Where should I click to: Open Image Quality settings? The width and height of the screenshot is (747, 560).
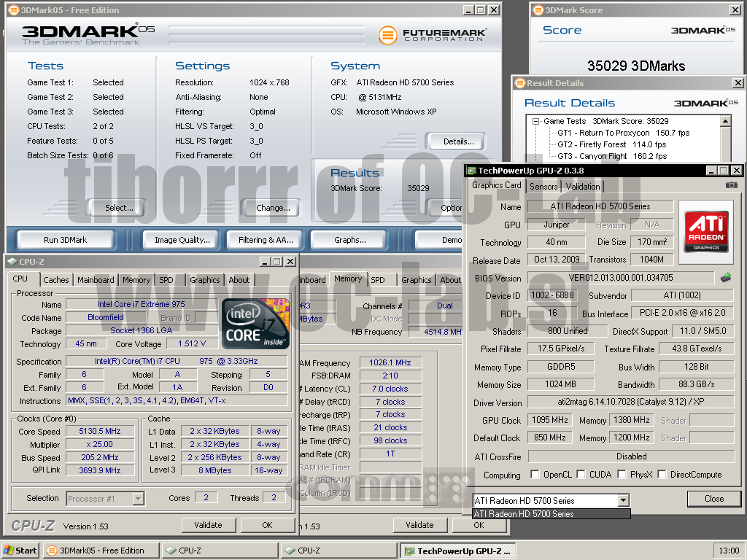(x=182, y=240)
